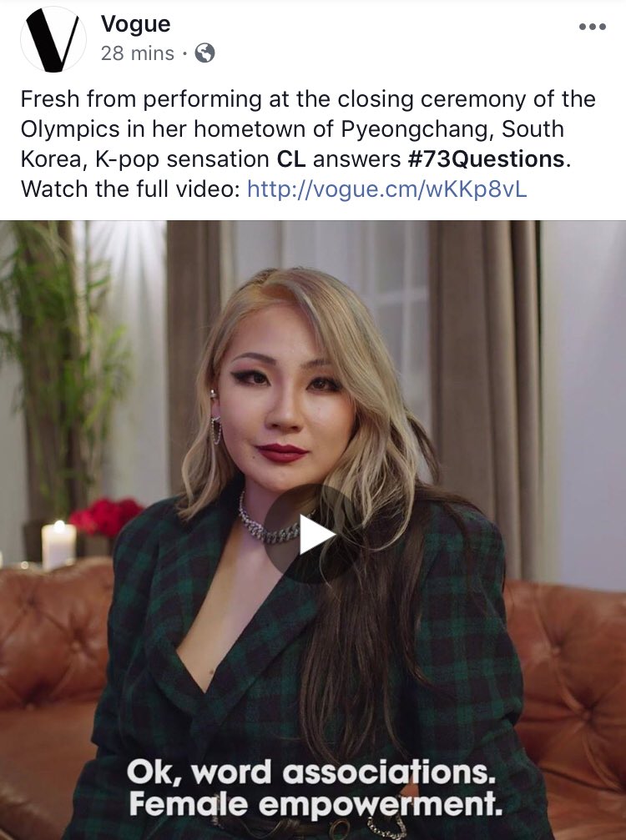Open the #73Questions hashtag
The image size is (626, 840).
[x=486, y=159]
